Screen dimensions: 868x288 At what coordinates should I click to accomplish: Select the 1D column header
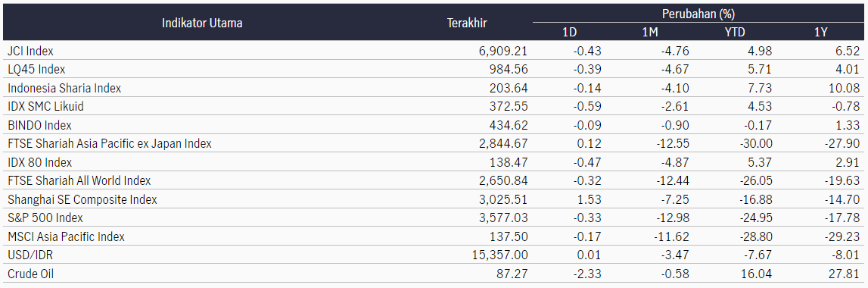[x=569, y=33]
